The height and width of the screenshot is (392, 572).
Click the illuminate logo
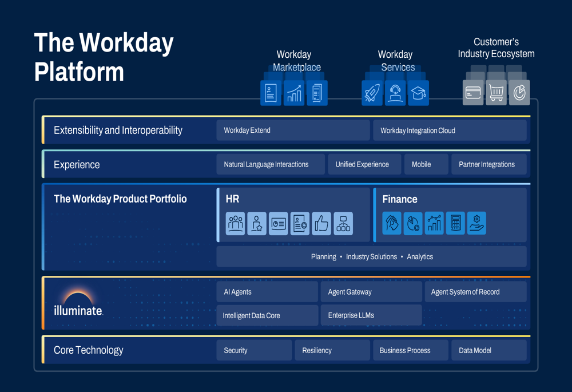pos(78,302)
